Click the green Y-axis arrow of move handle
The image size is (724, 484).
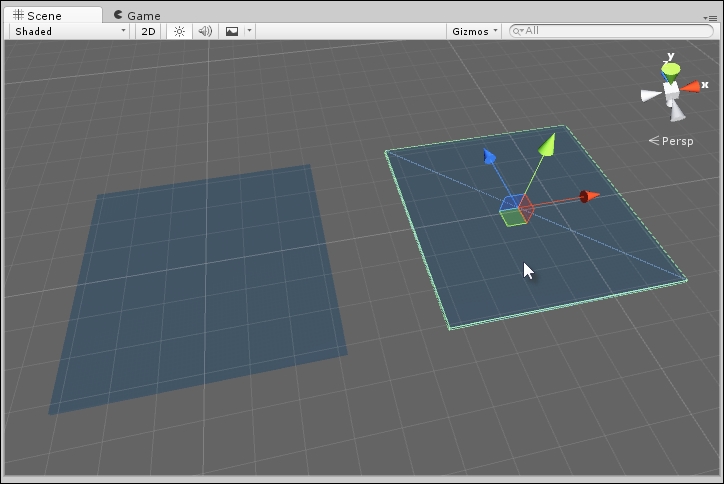[547, 146]
